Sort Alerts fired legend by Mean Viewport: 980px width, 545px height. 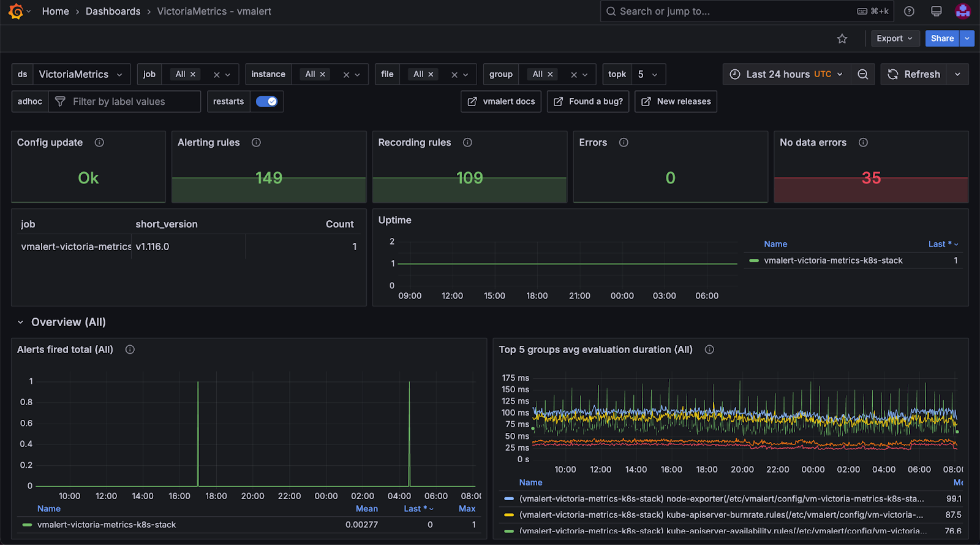coord(367,509)
